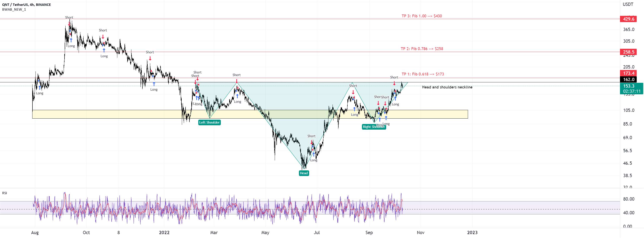Screen dimensions: 644x238
Task: Click the 02:37:11 candle countdown timer
Action: click(631, 91)
